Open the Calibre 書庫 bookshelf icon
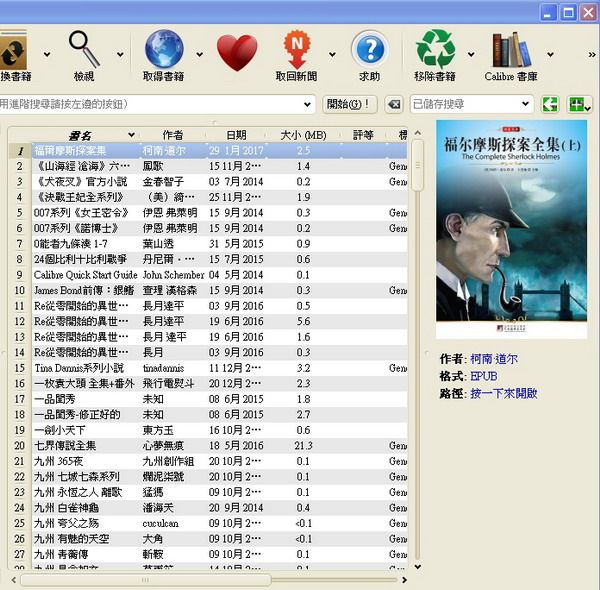 click(x=511, y=48)
